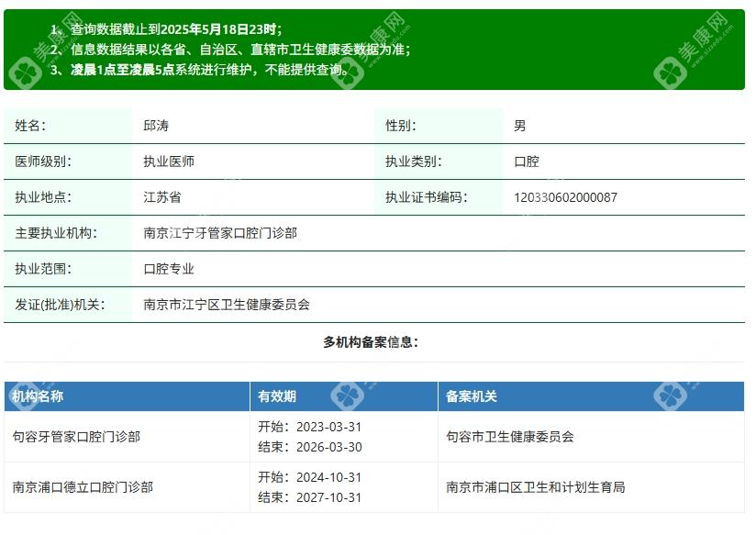Select the location value 江苏省

[x=162, y=197]
